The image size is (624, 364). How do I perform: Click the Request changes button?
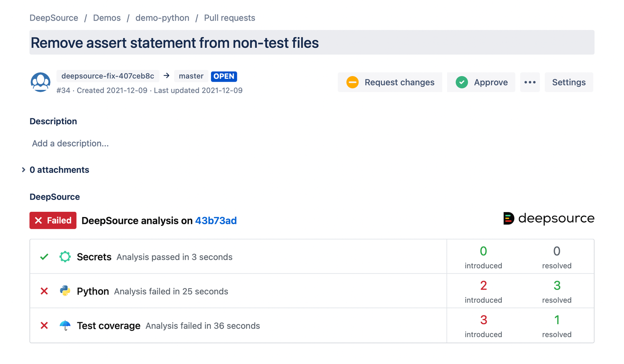click(x=390, y=82)
